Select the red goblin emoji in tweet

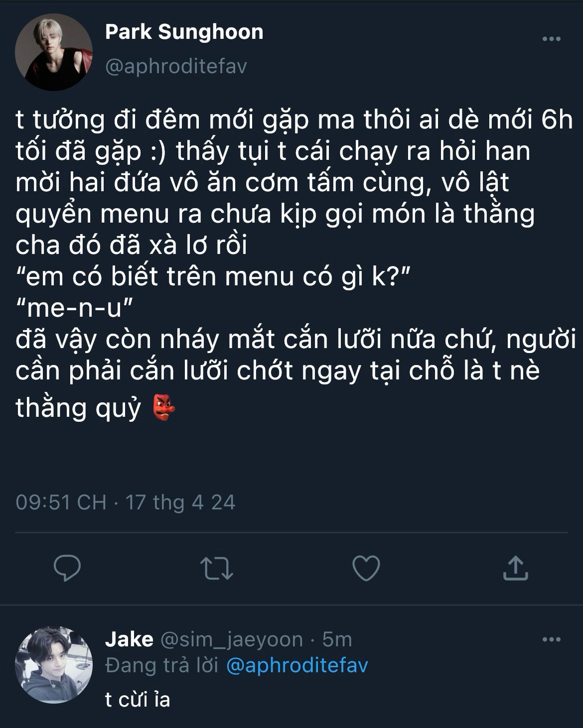(163, 407)
